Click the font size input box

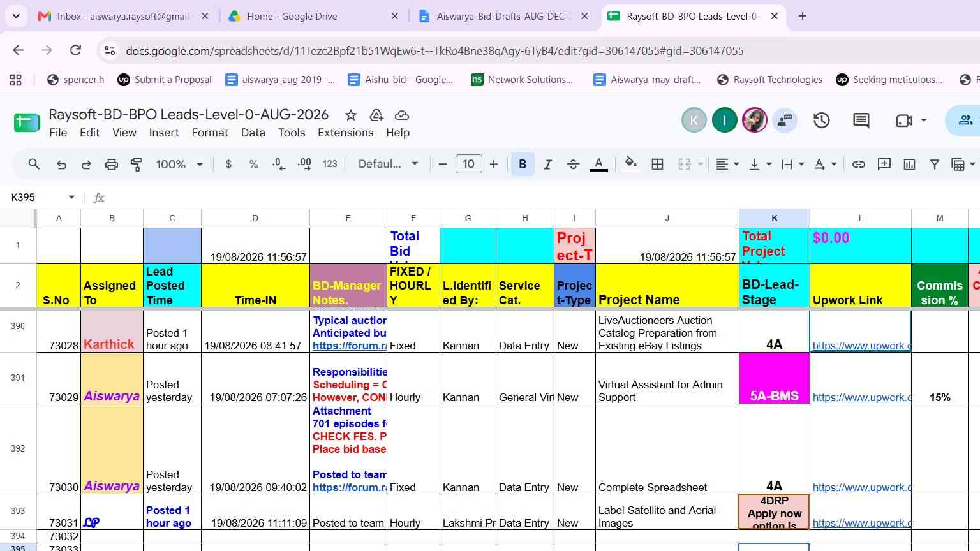click(x=468, y=165)
